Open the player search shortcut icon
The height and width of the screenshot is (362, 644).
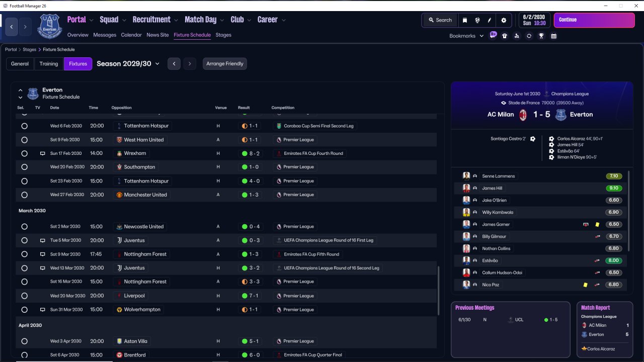tap(517, 36)
